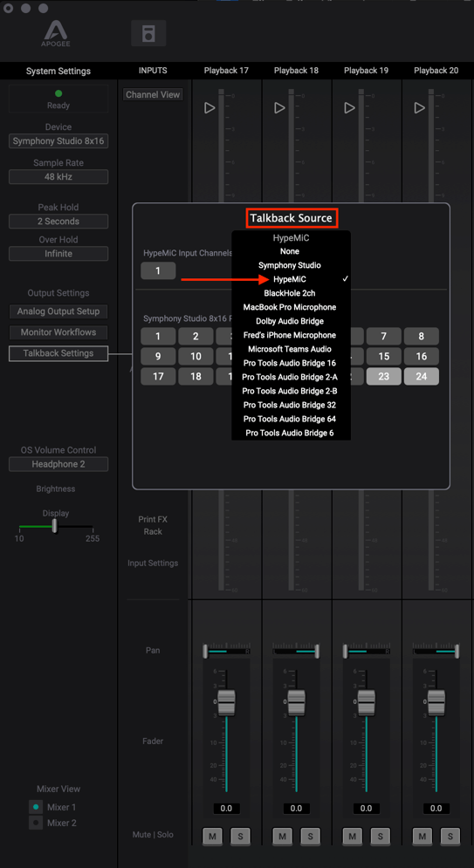The height and width of the screenshot is (868, 474).
Task: Choose Microsoft Teams Audio source
Action: [x=291, y=349]
